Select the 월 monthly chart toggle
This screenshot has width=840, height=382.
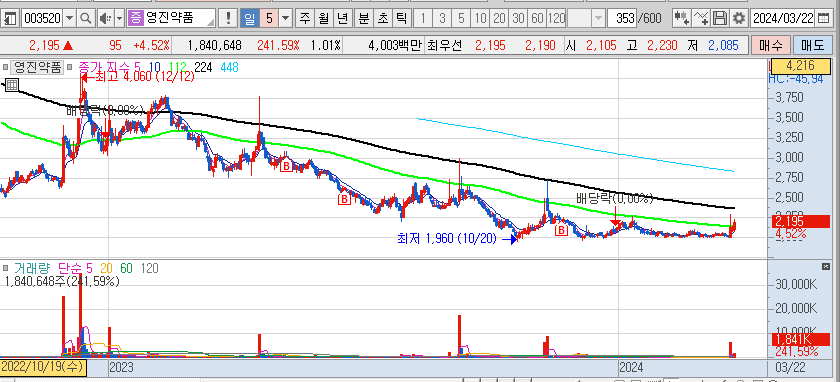coord(324,19)
